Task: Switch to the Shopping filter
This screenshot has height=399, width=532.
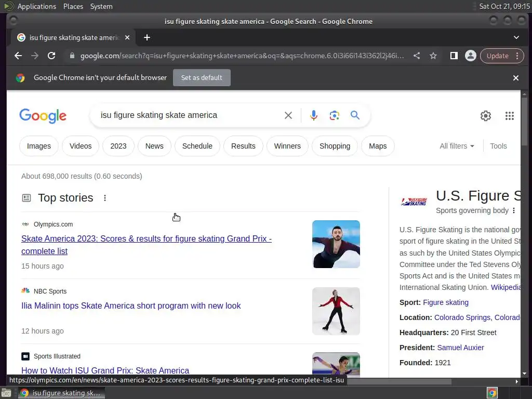Action: (335, 146)
